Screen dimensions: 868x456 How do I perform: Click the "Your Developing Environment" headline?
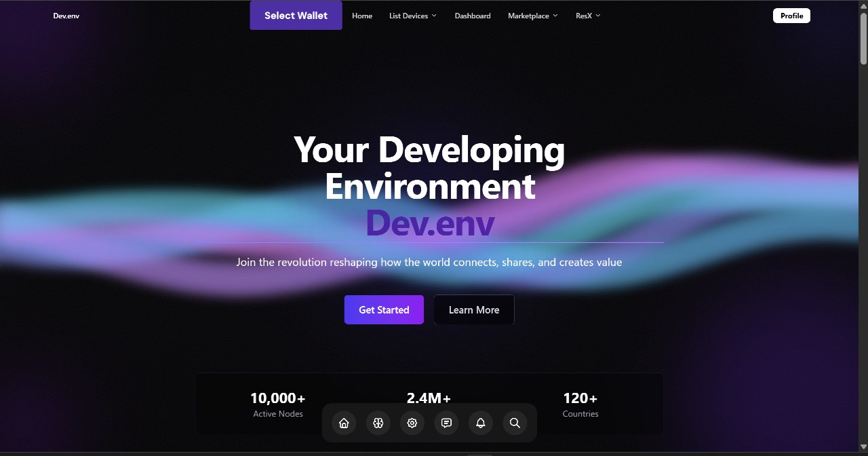click(x=429, y=168)
